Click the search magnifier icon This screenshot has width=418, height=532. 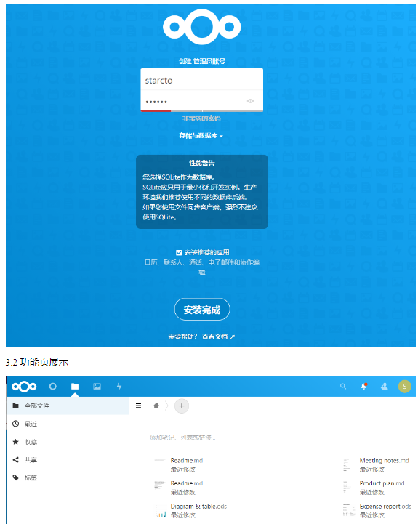343,387
